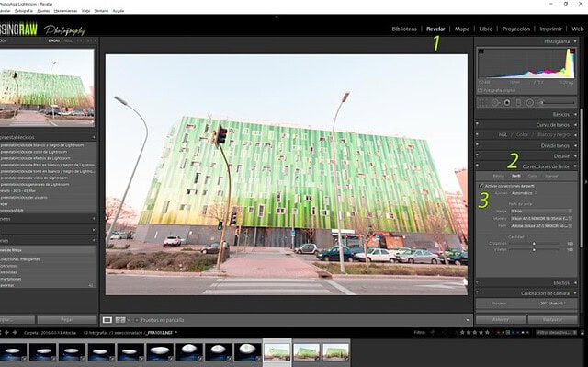Open the Filtros desactivados dropdown
Screen dimensions: 588x367
click(x=557, y=332)
